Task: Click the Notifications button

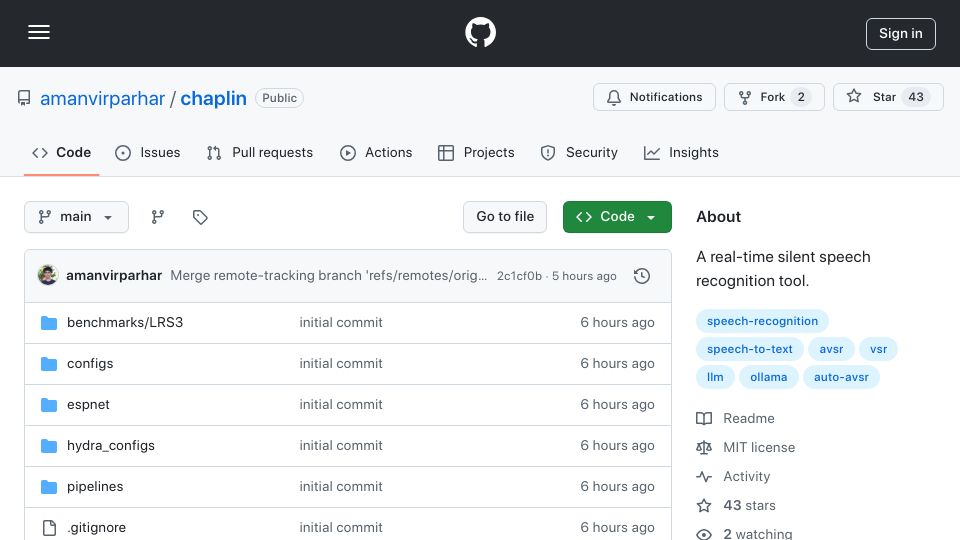Action: tap(654, 97)
